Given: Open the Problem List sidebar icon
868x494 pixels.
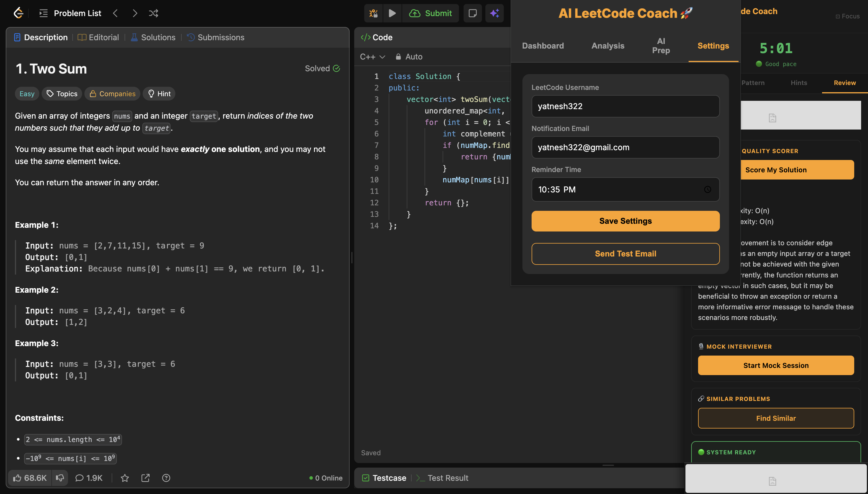Looking at the screenshot, I should point(43,13).
